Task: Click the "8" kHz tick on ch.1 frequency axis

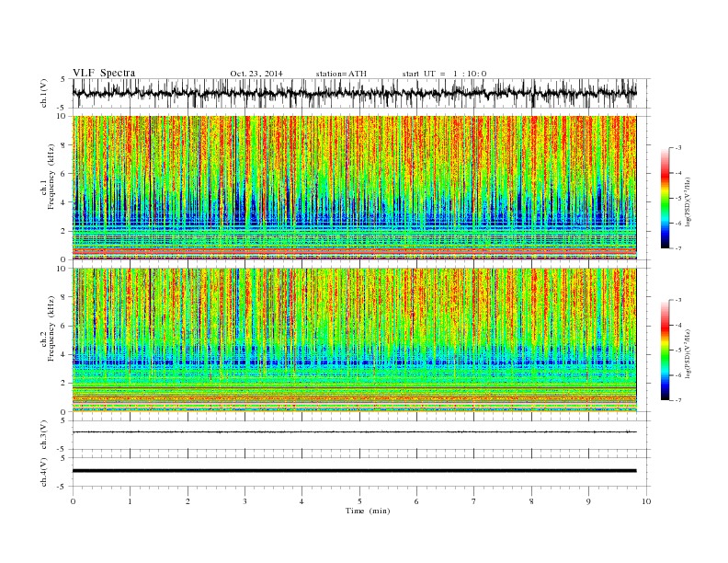Action: (64, 145)
